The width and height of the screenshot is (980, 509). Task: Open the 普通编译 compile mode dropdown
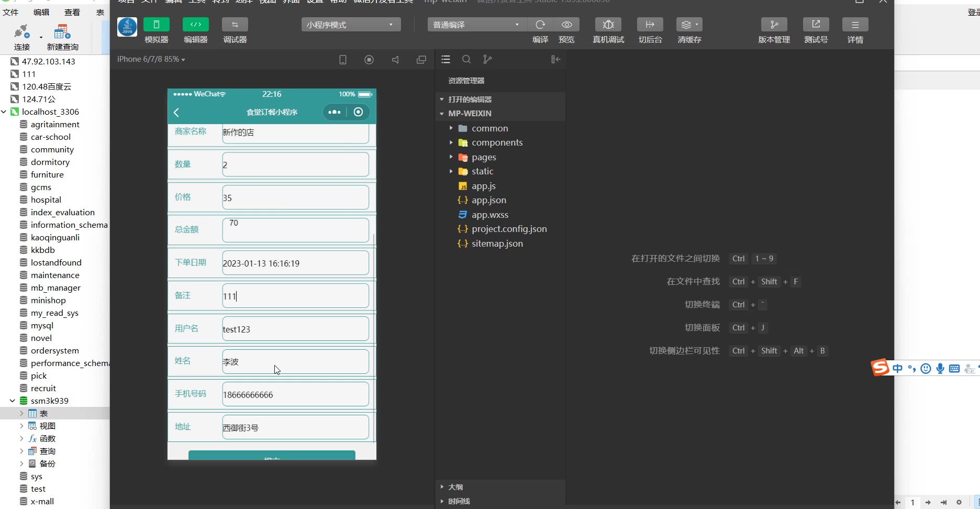(475, 25)
